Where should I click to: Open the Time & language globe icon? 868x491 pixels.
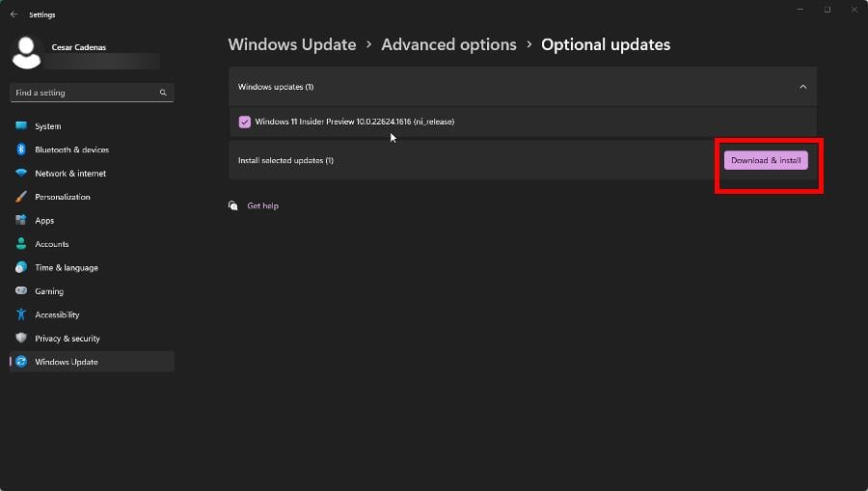21,267
